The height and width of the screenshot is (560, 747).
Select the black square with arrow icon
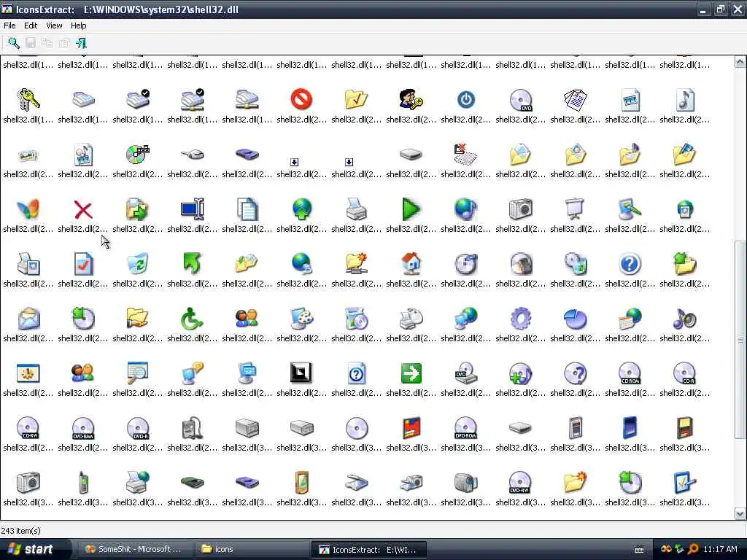pyautogui.click(x=301, y=373)
